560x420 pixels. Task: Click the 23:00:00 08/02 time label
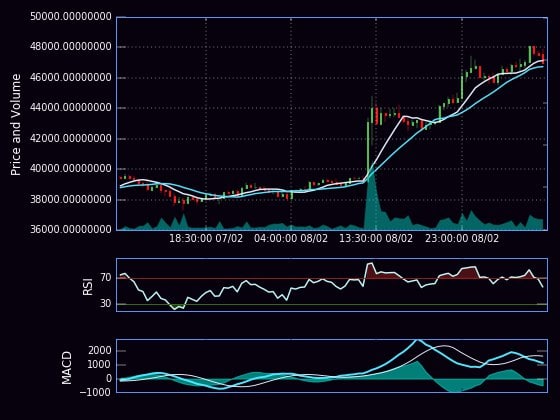(x=461, y=239)
